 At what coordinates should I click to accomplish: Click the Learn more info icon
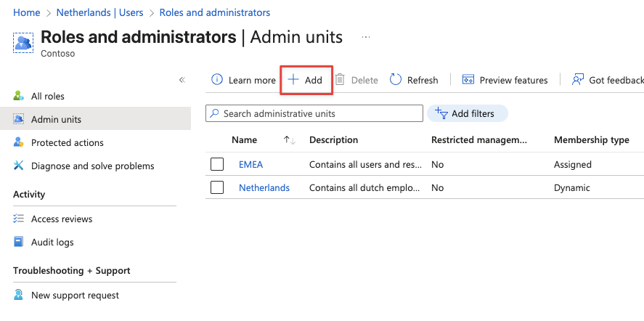[216, 80]
